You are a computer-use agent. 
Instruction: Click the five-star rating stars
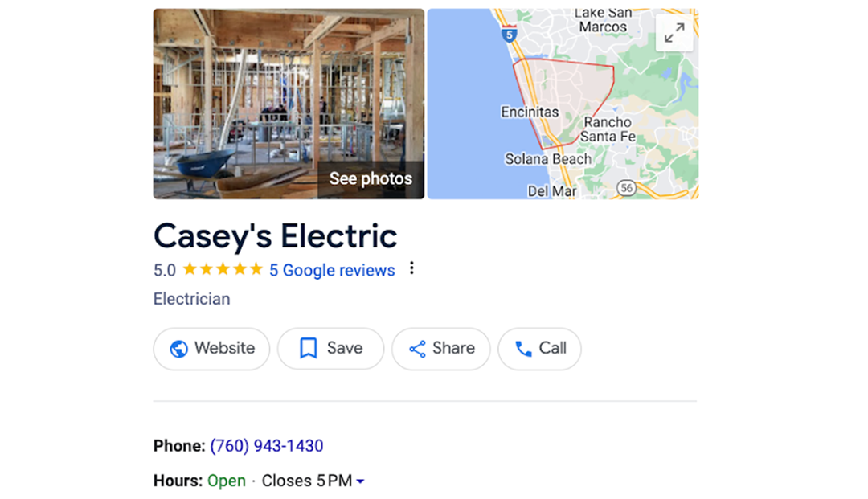(223, 270)
